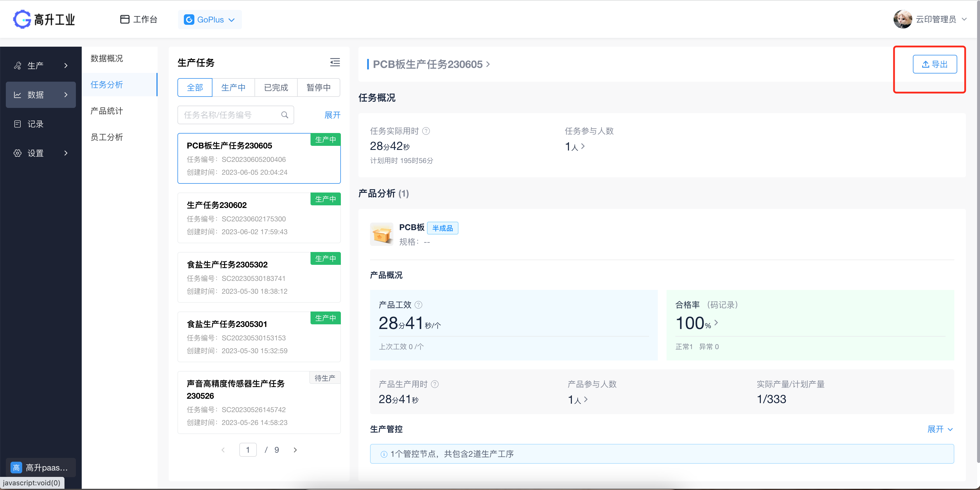
Task: Select the 全部 task filter tab
Action: click(195, 87)
